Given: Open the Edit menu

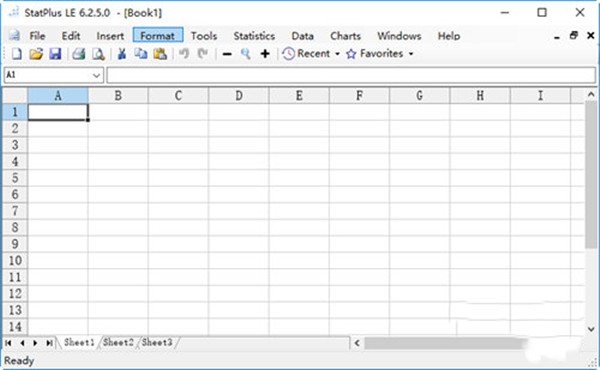Looking at the screenshot, I should [71, 36].
